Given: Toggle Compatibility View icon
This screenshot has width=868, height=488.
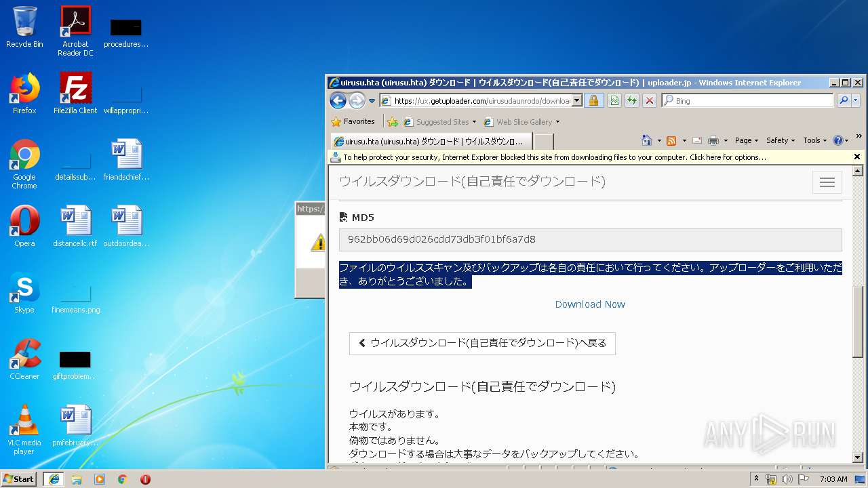Looking at the screenshot, I should [614, 100].
